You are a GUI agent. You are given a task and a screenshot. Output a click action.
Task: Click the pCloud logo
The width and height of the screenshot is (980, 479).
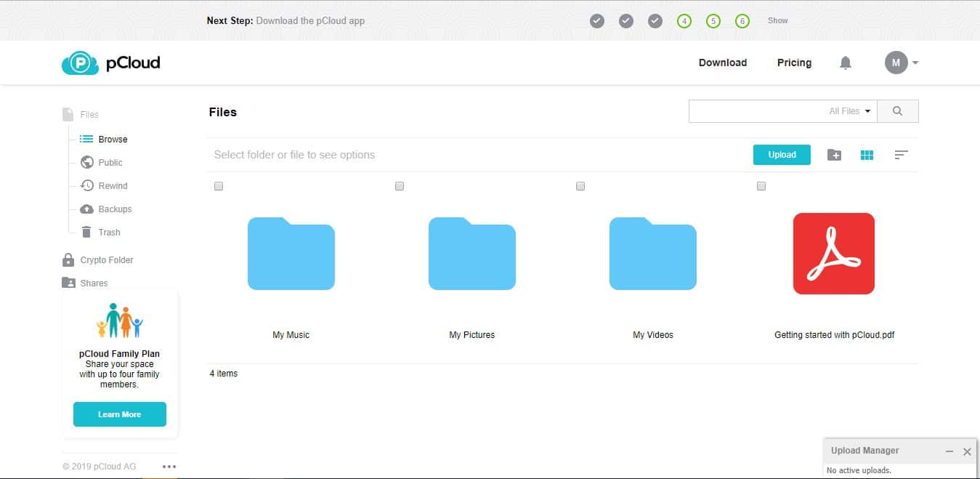[x=110, y=63]
